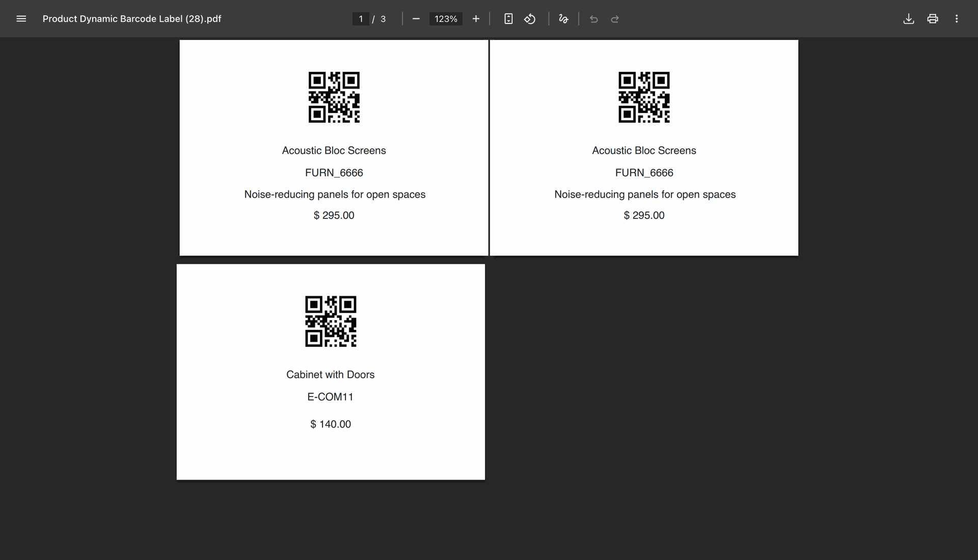Click the redo arrow icon
The height and width of the screenshot is (560, 978).
615,19
